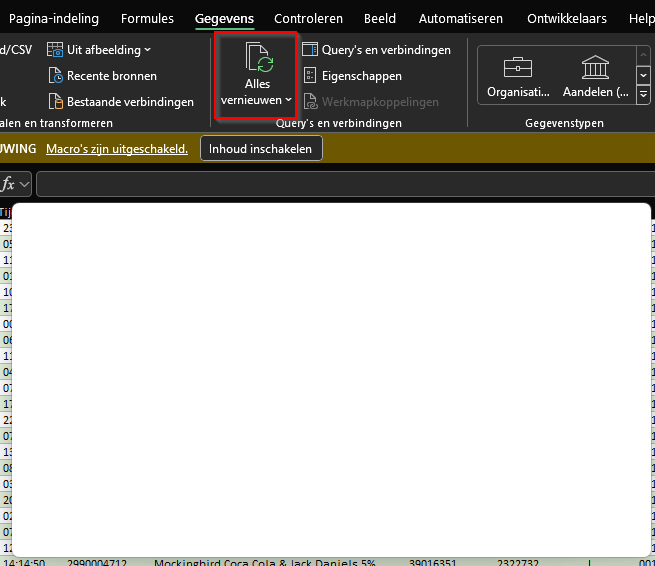Viewport: 655px width, 566px height.
Task: Expand the Alles vernieuwen dropdown arrow
Action: click(288, 100)
